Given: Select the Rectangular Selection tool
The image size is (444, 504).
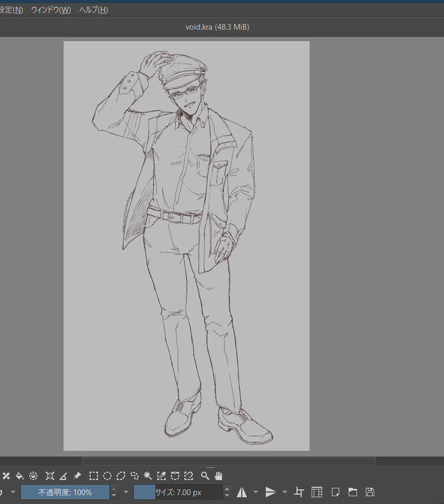Looking at the screenshot, I should coord(93,476).
